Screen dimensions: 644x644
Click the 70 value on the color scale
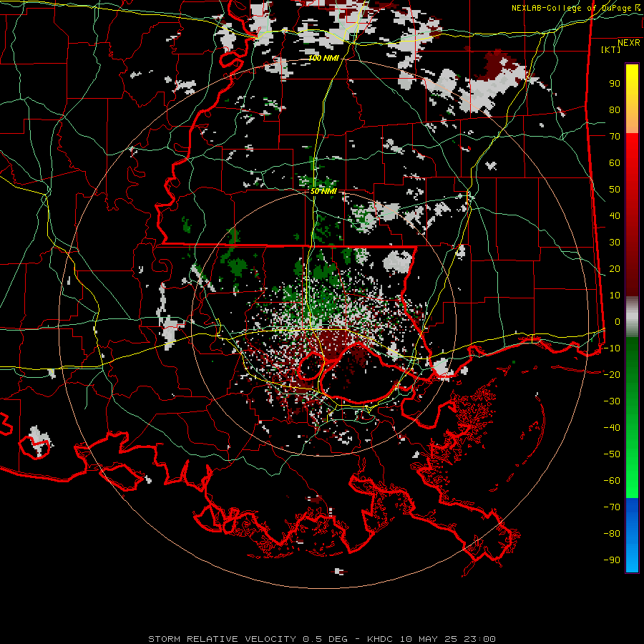coord(615,137)
